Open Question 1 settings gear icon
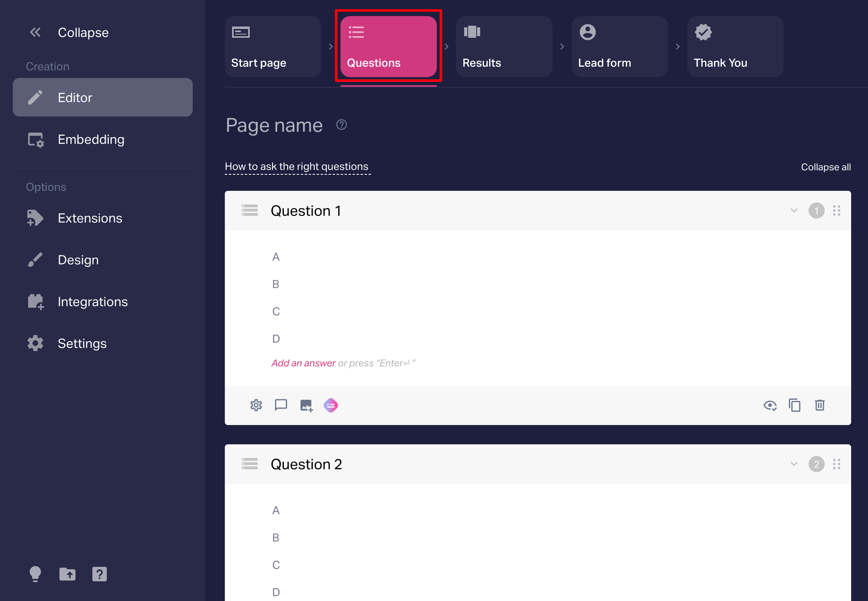 point(256,405)
